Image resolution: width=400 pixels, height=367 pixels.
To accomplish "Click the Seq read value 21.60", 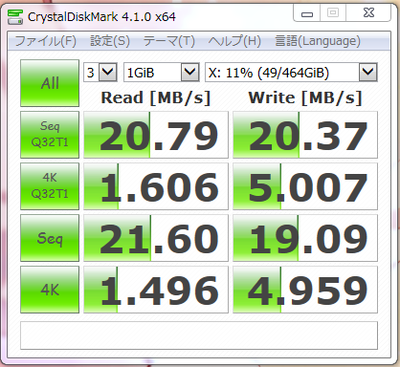I will coord(156,238).
